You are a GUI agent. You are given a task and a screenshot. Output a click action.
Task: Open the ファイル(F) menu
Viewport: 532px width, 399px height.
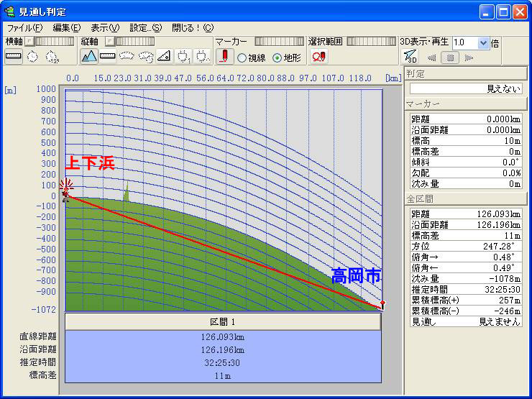point(24,28)
